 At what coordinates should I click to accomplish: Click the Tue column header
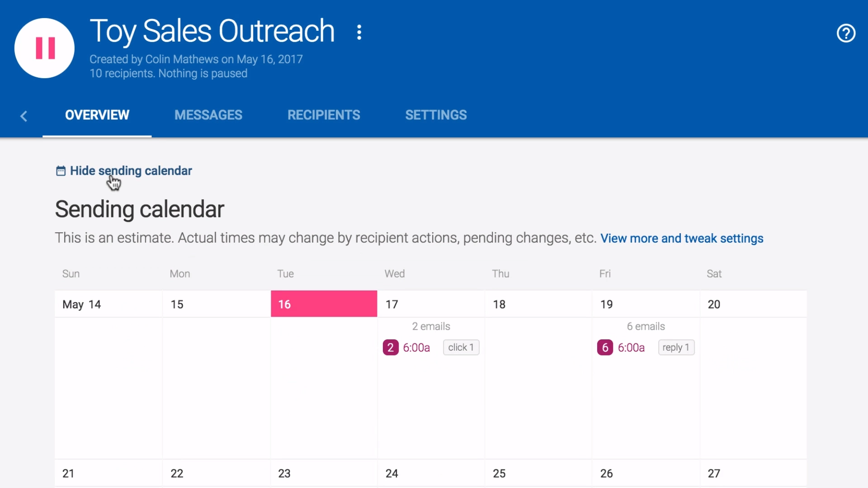point(285,274)
